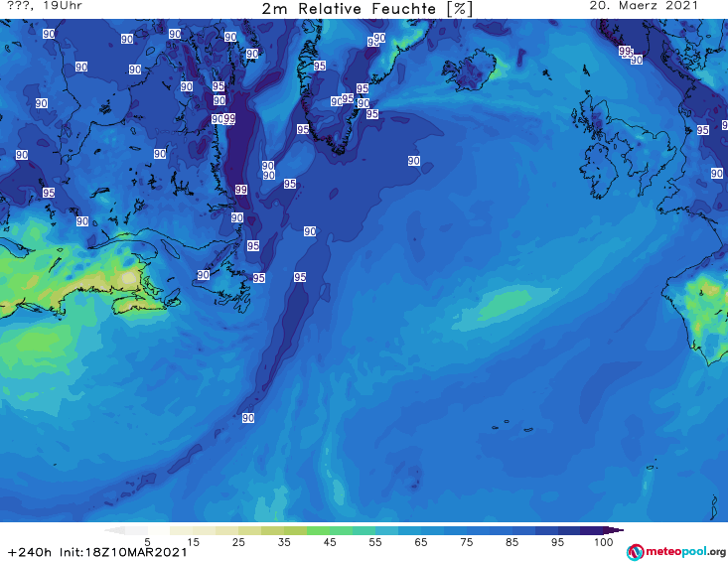The height and width of the screenshot is (562, 728).
Task: Click the '90' contour label in the open Atlantic east of Greenland's tip
Action: [414, 161]
